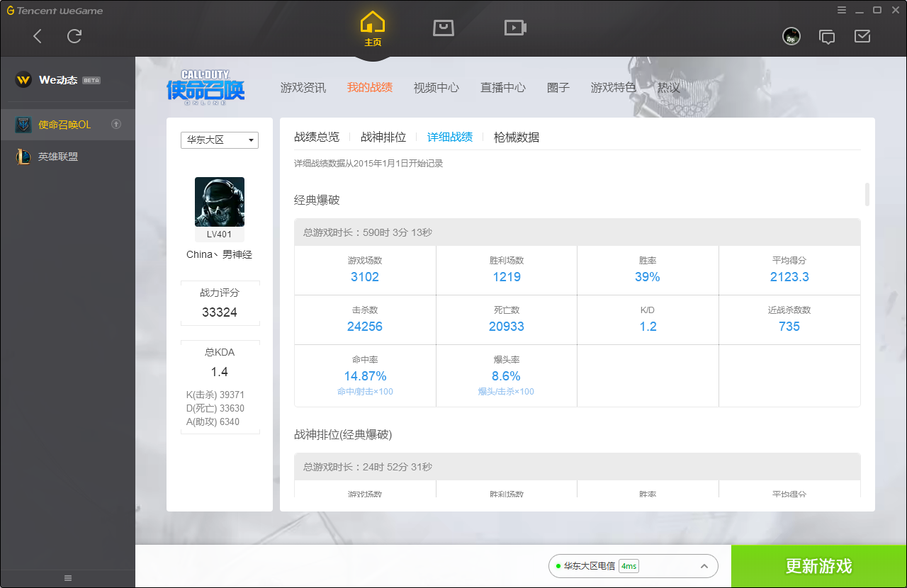Open the 圈子 tab

(558, 88)
